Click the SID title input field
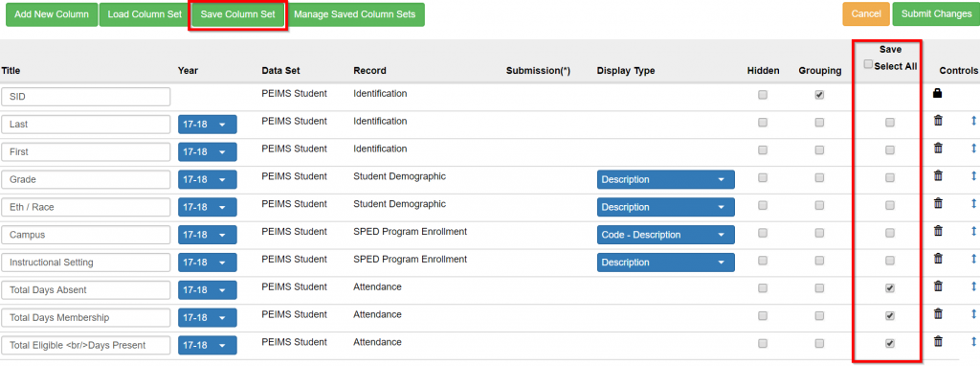 point(85,97)
